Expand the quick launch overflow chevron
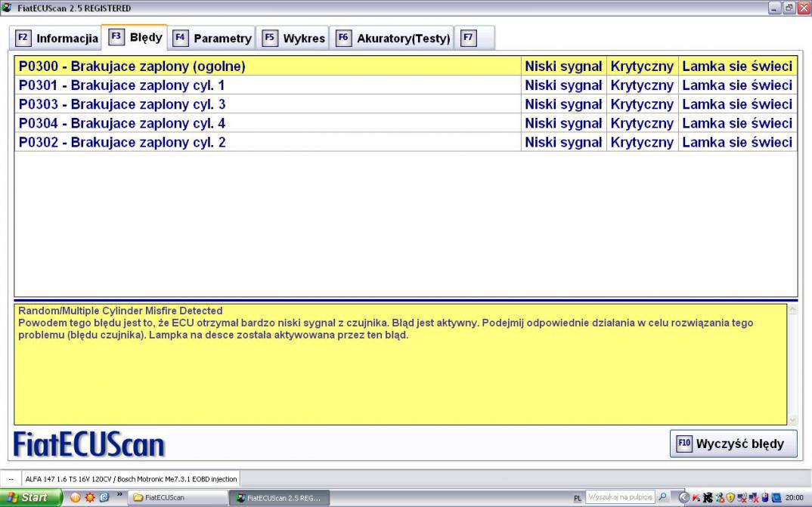Viewport: 812px width, 507px height. (x=119, y=495)
